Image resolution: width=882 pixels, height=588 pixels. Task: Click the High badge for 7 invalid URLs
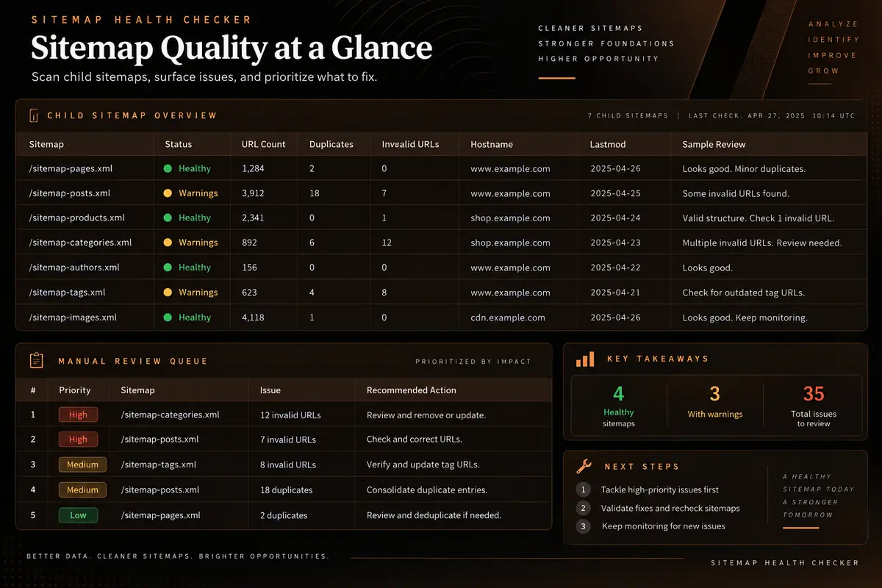78,440
